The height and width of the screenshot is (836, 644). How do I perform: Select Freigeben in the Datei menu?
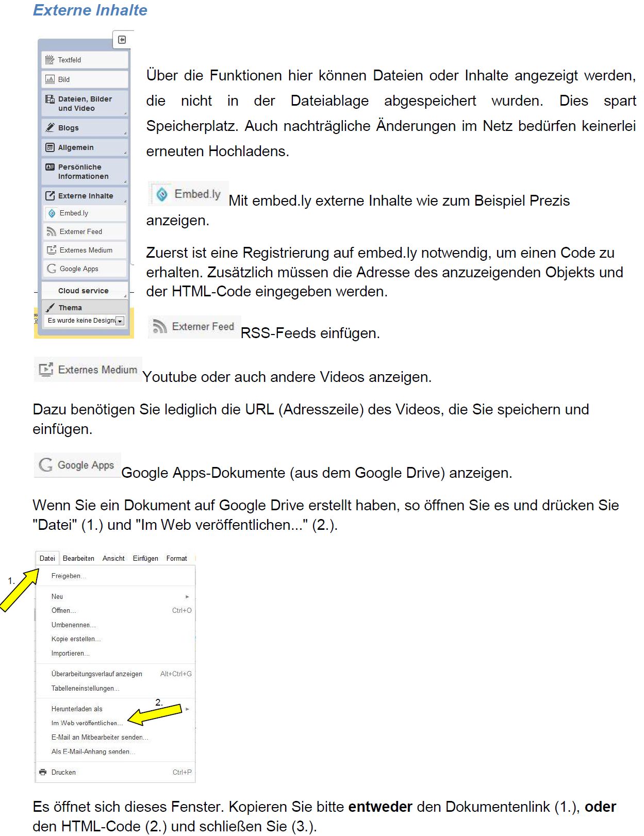tap(68, 576)
